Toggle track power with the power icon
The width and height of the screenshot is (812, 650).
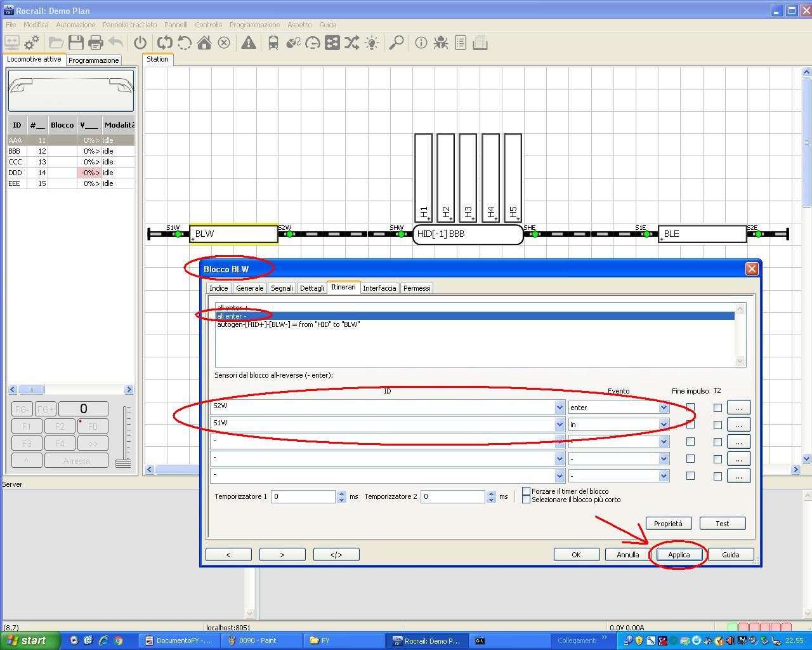(x=140, y=43)
